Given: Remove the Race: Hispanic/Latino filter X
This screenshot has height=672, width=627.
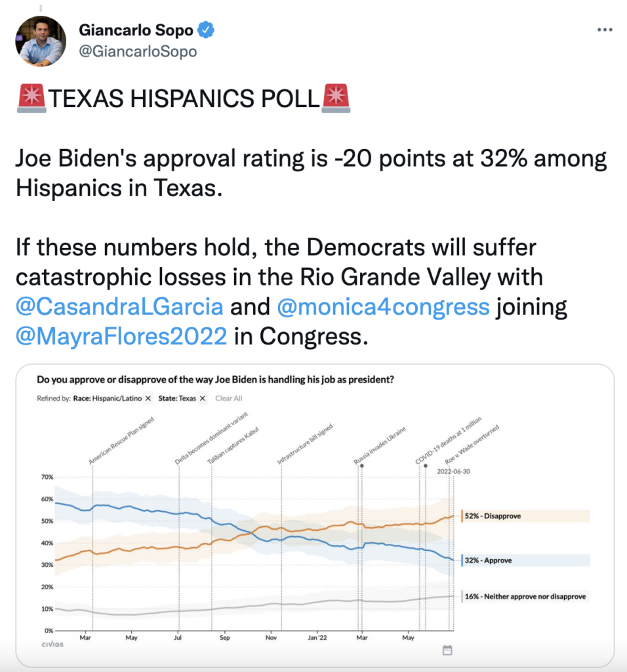Looking at the screenshot, I should pos(148,398).
